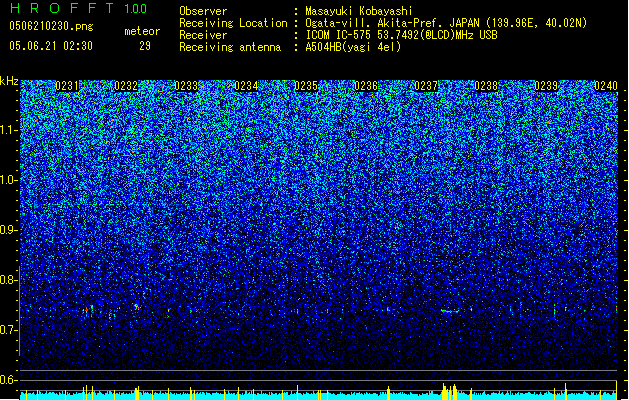The width and height of the screenshot is (629, 400).
Task: Click the 0234 time marker
Action: tap(246, 86)
